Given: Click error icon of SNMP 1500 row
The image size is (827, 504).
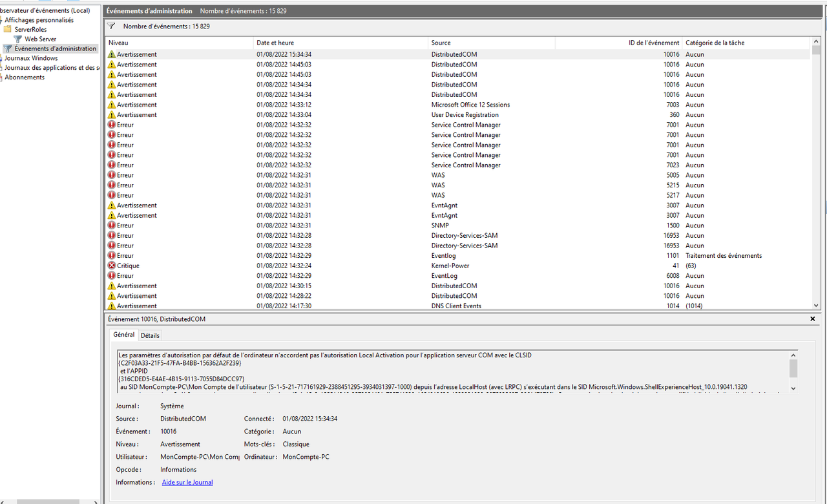Looking at the screenshot, I should click(112, 226).
